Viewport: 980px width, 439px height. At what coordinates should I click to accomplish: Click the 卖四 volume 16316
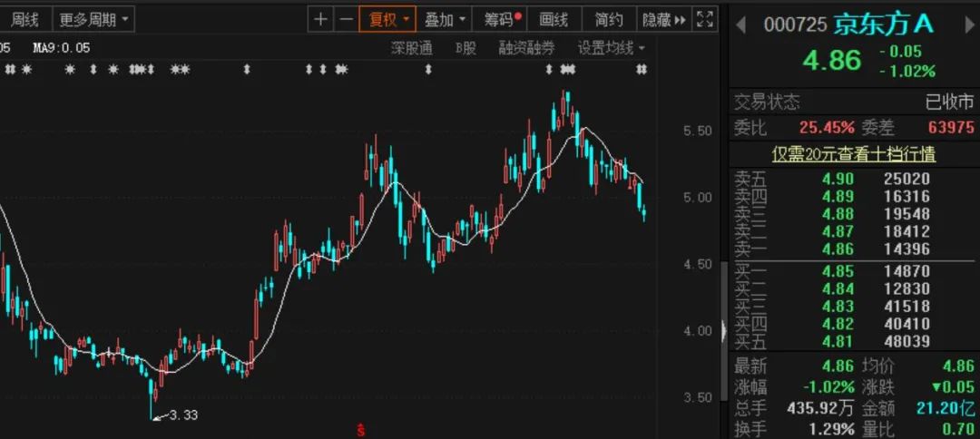(906, 197)
